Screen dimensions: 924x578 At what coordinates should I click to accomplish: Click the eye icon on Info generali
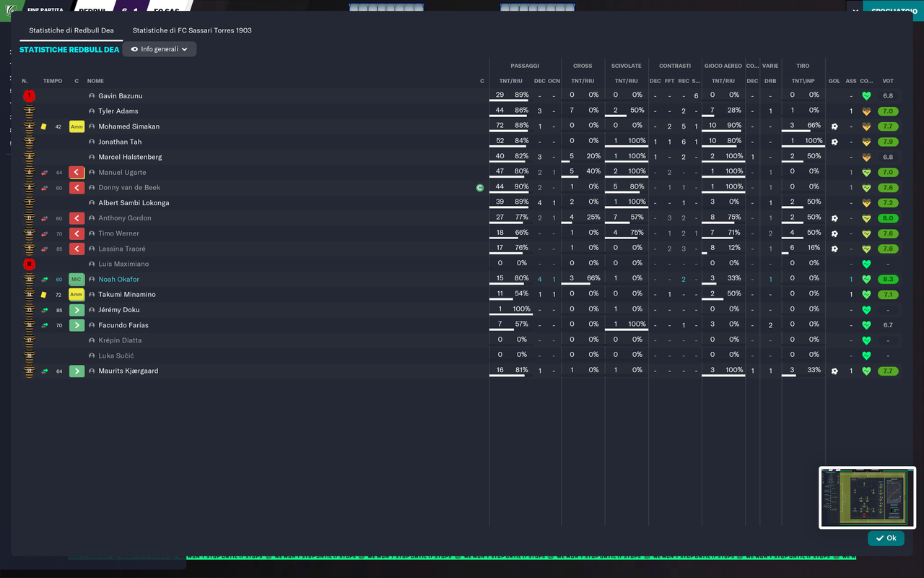[134, 49]
